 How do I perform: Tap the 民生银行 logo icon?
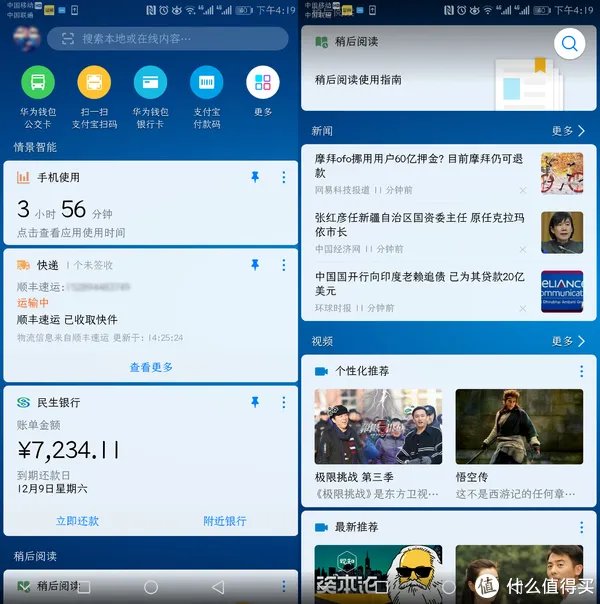click(x=23, y=403)
